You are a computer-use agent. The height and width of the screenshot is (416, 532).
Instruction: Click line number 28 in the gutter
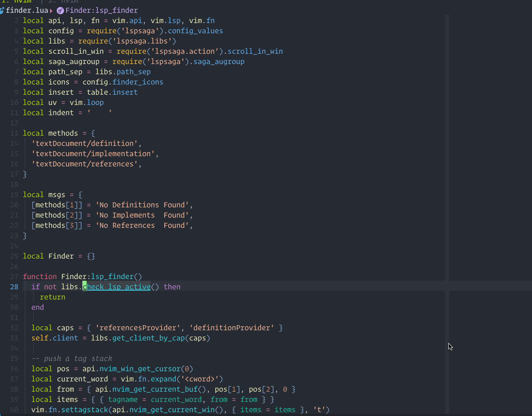pyautogui.click(x=14, y=287)
